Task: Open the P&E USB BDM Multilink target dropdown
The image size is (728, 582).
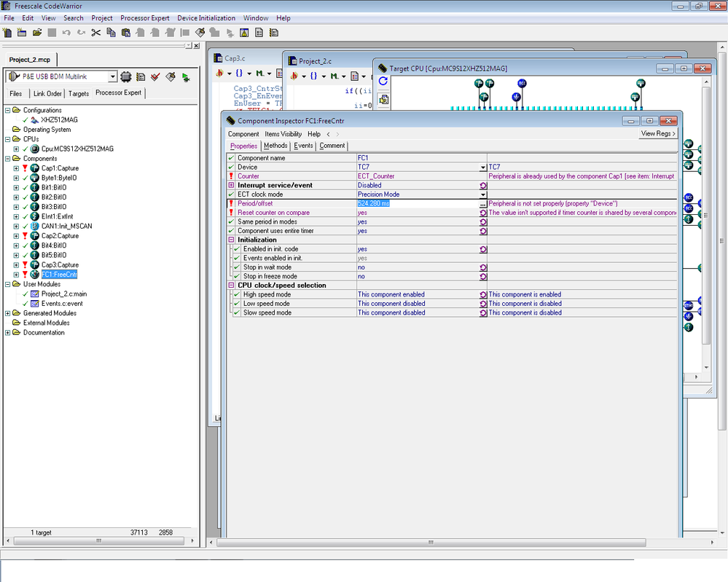Action: (x=112, y=76)
